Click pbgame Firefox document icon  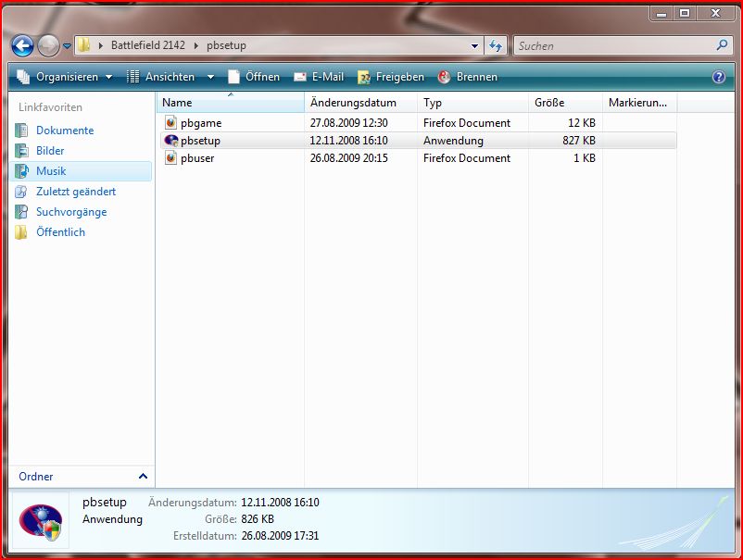point(170,122)
